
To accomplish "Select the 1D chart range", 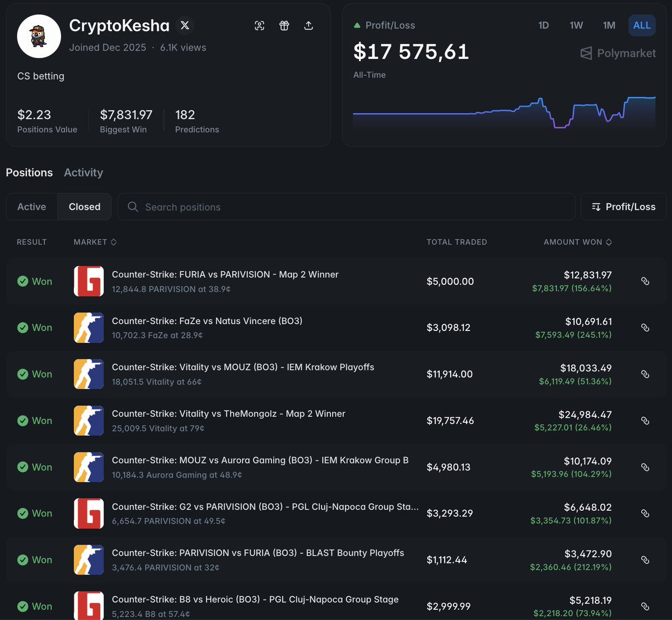I will point(543,25).
